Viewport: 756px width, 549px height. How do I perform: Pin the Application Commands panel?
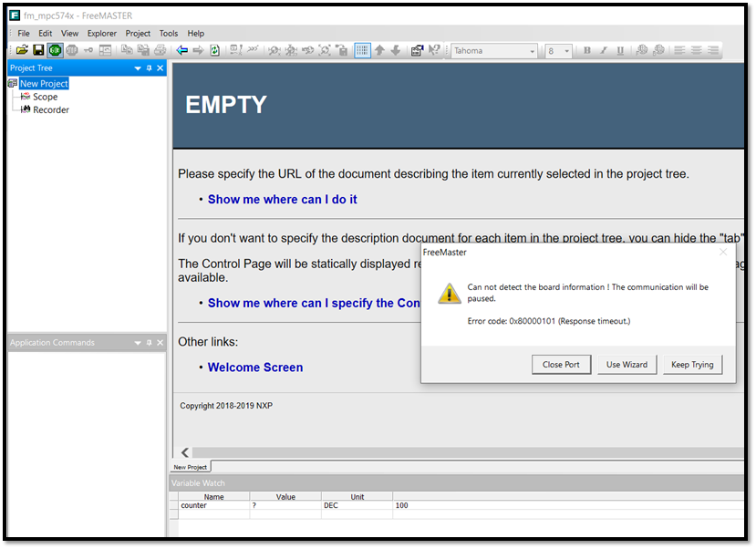coord(149,343)
